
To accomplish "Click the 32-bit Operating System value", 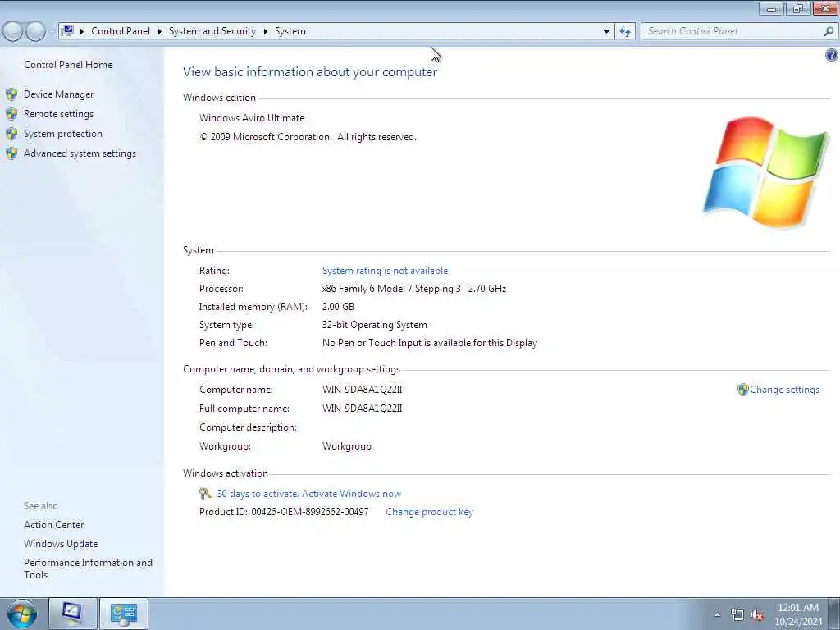I will [374, 325].
